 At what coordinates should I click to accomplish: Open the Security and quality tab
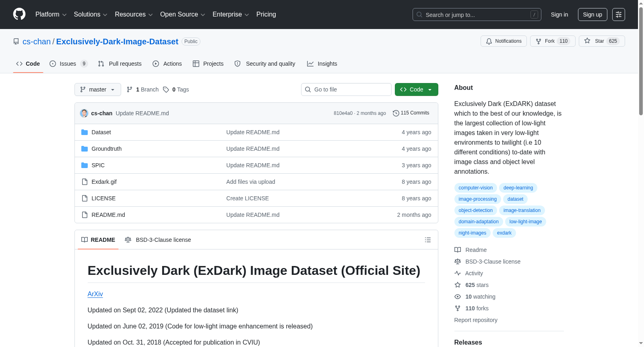click(265, 64)
